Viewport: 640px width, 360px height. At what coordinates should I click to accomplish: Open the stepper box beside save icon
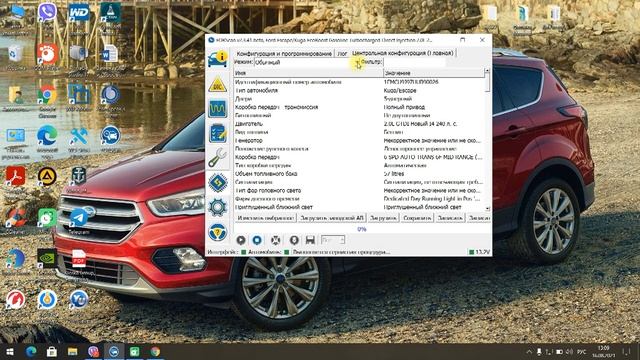click(333, 240)
